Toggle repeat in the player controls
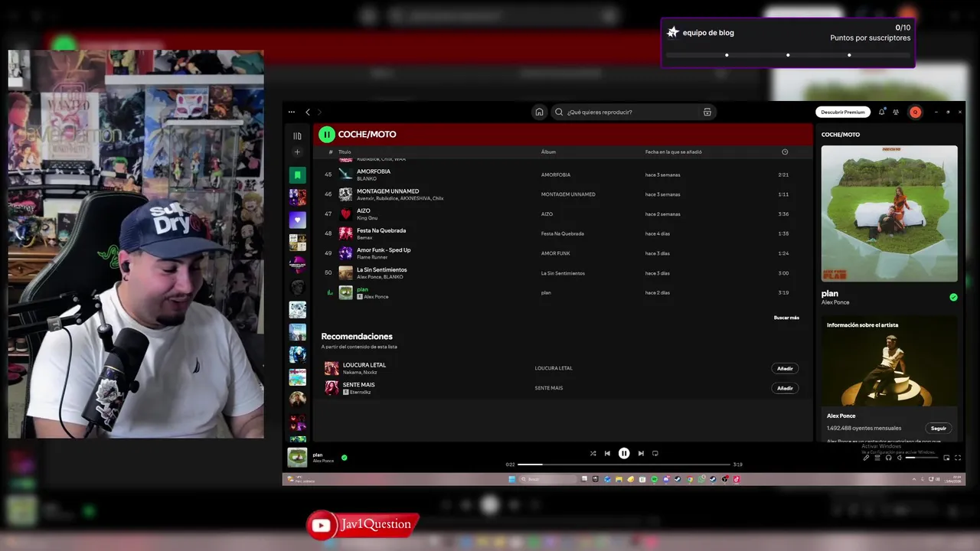This screenshot has height=551, width=980. (655, 453)
